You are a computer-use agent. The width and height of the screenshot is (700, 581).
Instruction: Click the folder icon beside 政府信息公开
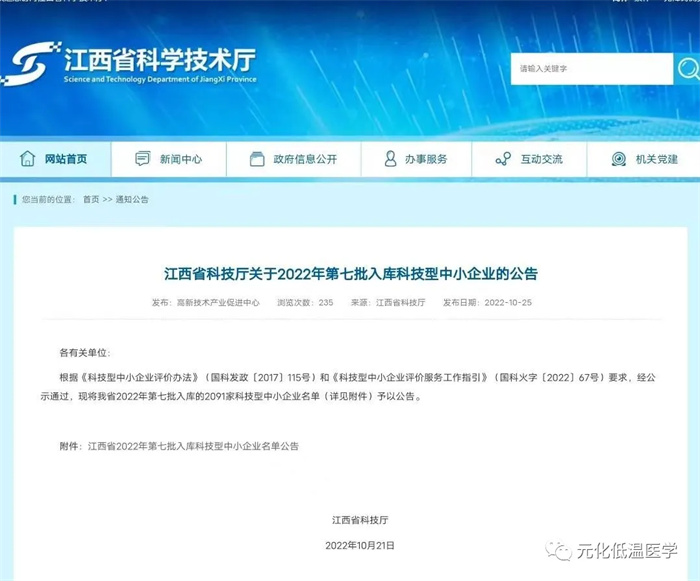pos(257,159)
